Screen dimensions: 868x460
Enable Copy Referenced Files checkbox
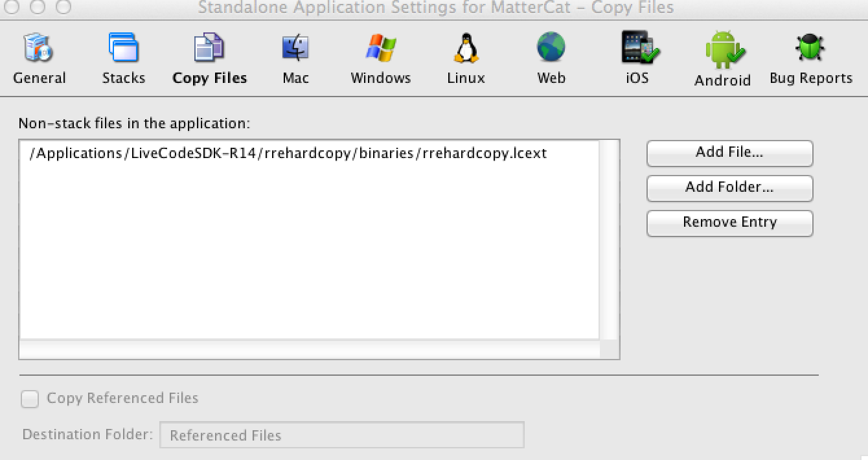point(30,398)
